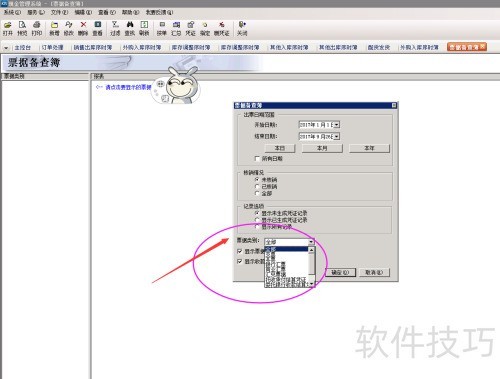Click the 确定 (OK) button
500x379 pixels.
340,272
